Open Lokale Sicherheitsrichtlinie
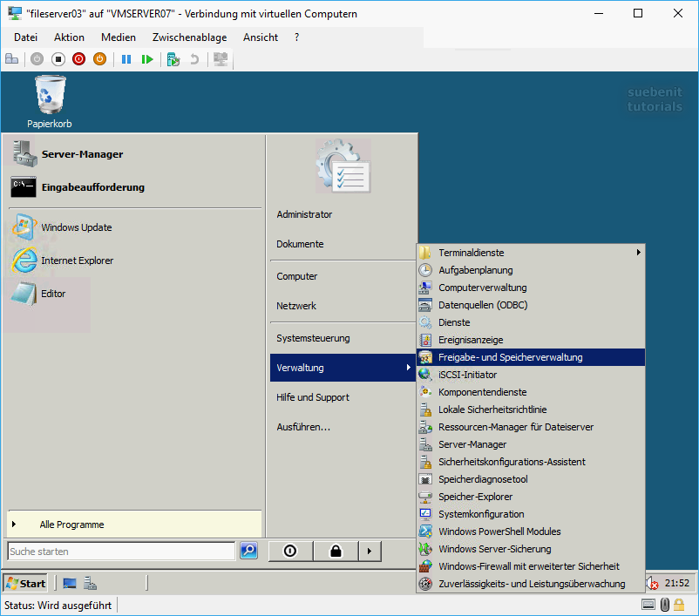The image size is (699, 616). (x=531, y=410)
